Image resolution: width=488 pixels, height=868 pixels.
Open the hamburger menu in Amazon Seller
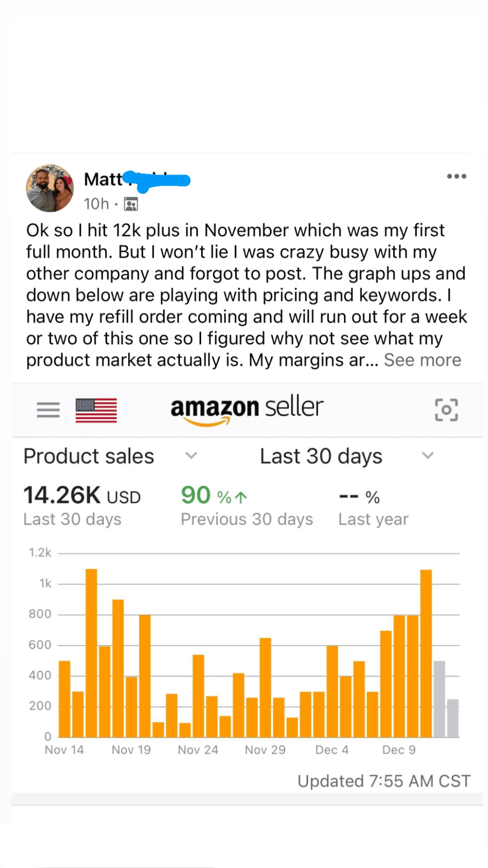coord(48,410)
